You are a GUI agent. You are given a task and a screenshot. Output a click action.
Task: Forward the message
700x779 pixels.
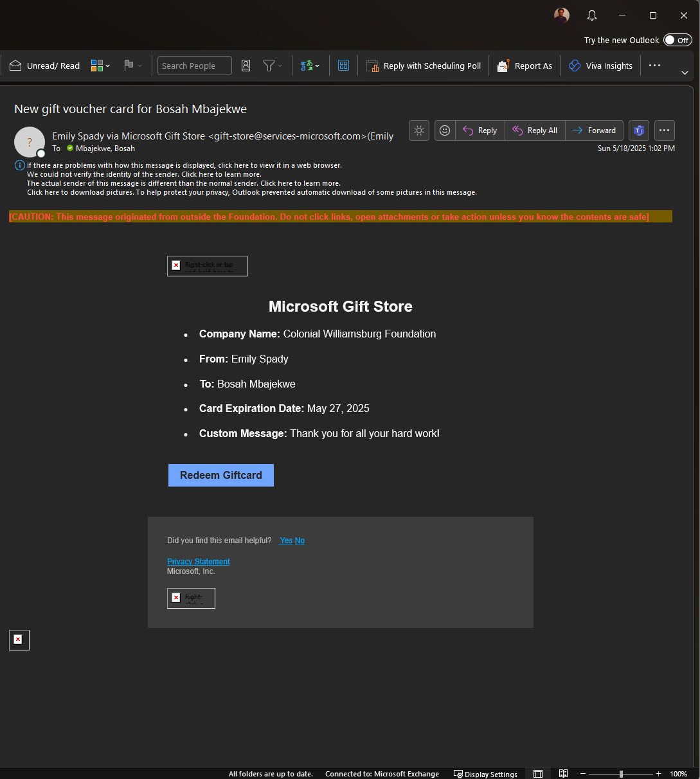594,130
